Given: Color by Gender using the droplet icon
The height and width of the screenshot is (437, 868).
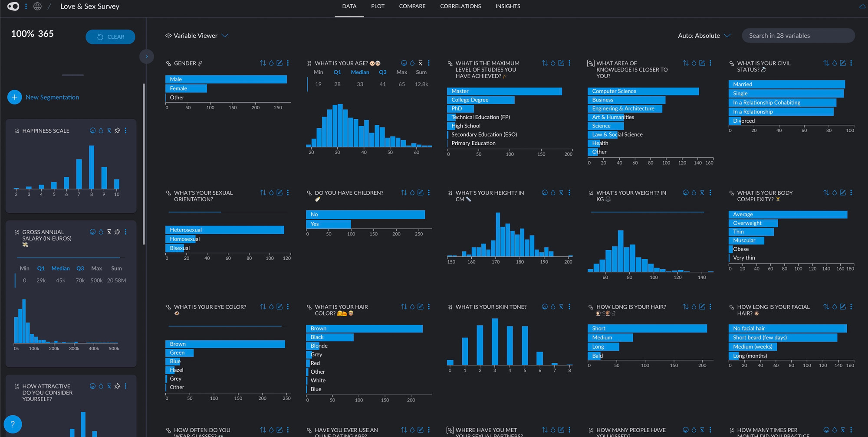Looking at the screenshot, I should (x=271, y=63).
